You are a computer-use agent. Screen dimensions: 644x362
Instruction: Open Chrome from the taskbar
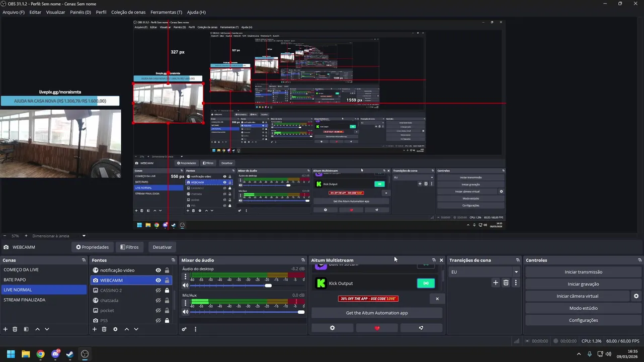pyautogui.click(x=40, y=354)
